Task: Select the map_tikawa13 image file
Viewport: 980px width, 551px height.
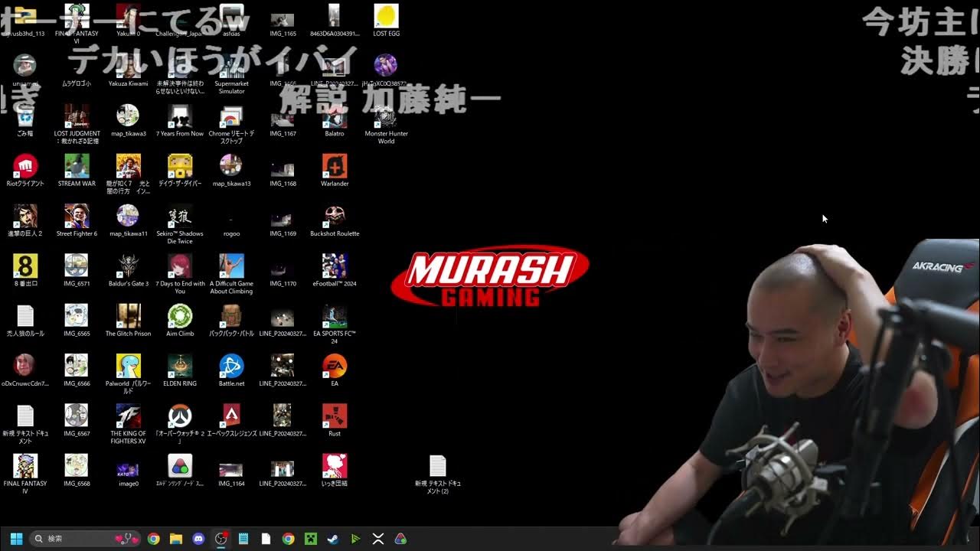Action: (x=231, y=171)
